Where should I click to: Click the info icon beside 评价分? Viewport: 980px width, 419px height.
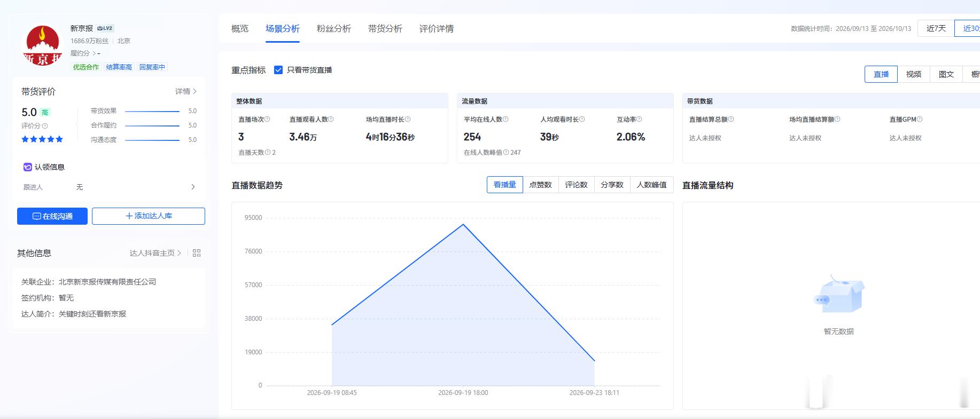pyautogui.click(x=45, y=126)
